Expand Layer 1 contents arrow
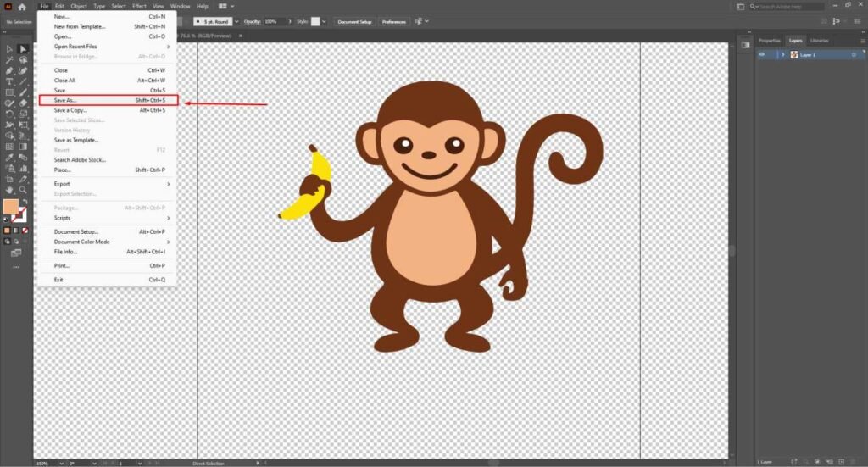Image resolution: width=868 pixels, height=467 pixels. click(782, 55)
